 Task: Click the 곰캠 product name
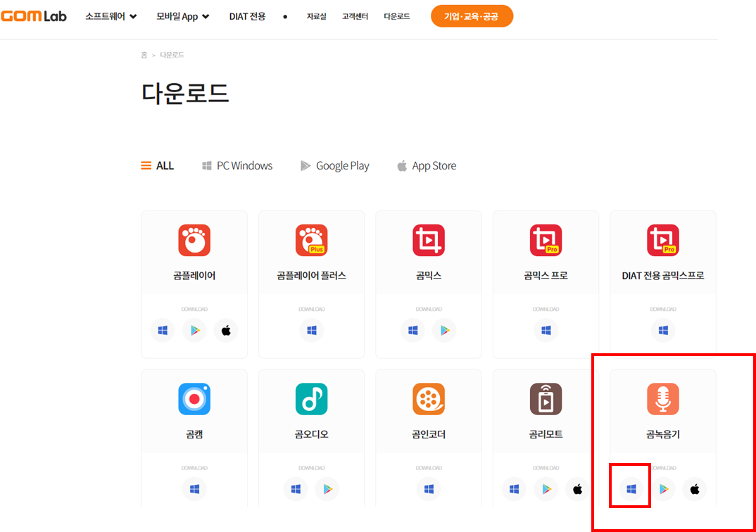coord(194,435)
